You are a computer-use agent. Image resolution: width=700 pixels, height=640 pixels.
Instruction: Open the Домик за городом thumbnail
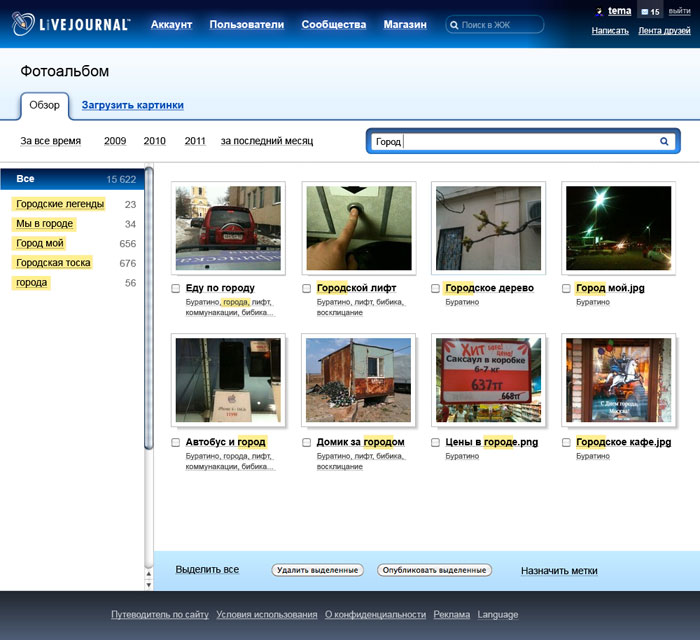coord(358,381)
